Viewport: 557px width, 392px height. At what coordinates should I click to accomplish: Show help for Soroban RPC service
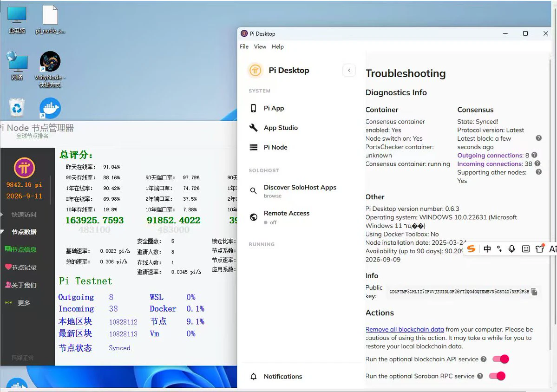pyautogui.click(x=480, y=376)
